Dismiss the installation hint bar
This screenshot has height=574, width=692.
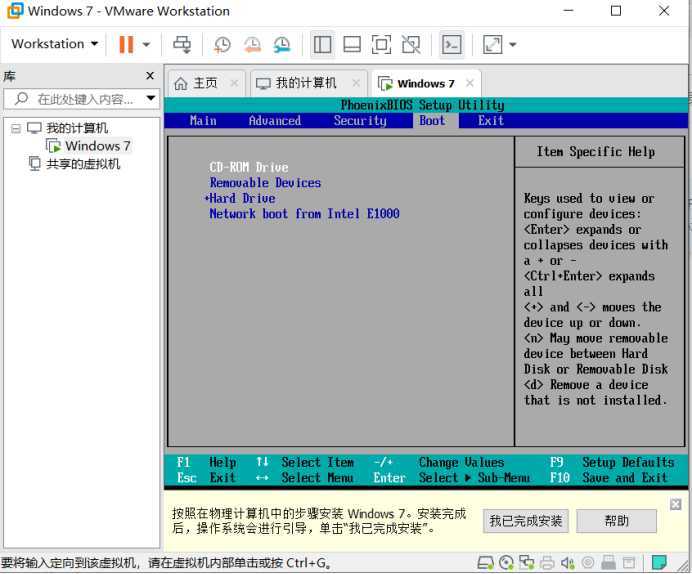(675, 504)
